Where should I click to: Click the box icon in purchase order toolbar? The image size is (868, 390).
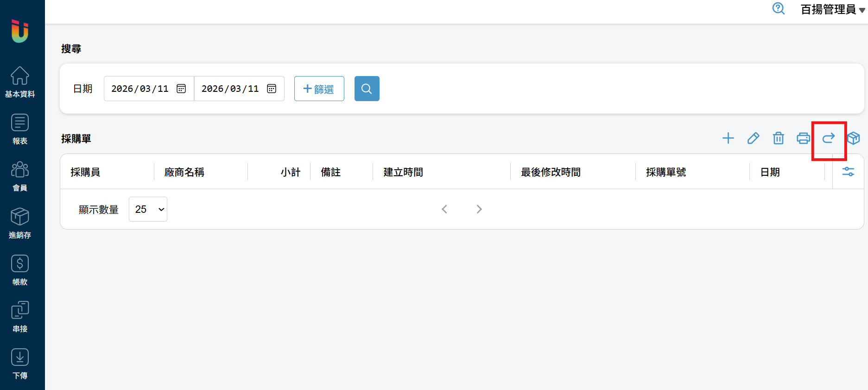(853, 138)
